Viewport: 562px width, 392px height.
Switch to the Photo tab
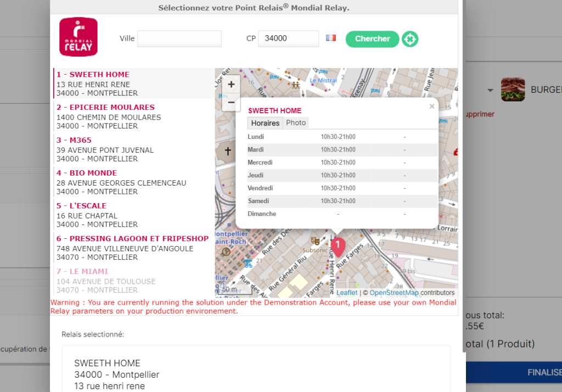296,122
